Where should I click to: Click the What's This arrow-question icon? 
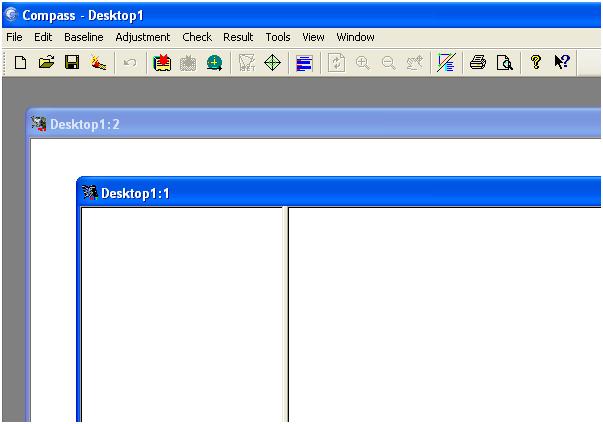(x=562, y=63)
